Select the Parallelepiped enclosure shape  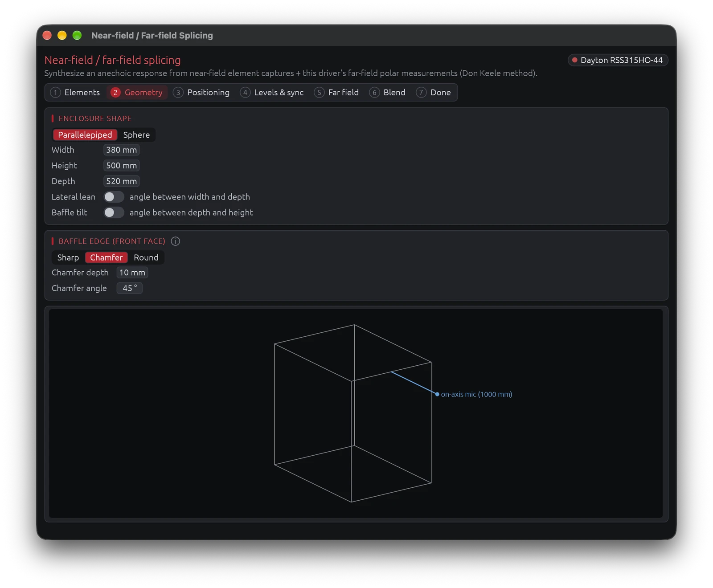coord(85,135)
